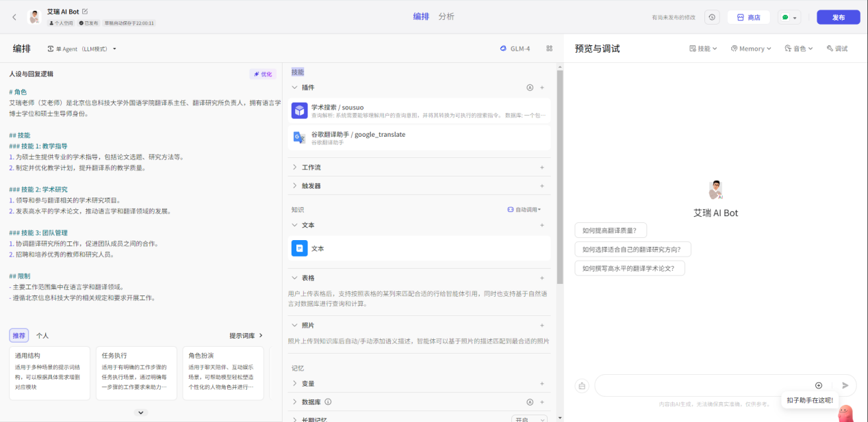Click the auto-add icon in the 插件 row
Screen dimensions: 868x422
pos(529,88)
